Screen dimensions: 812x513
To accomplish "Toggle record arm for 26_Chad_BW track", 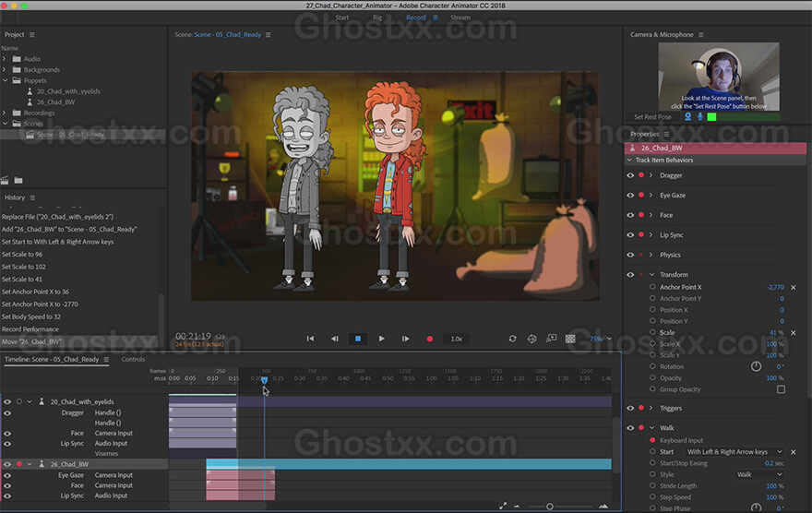I will 19,464.
